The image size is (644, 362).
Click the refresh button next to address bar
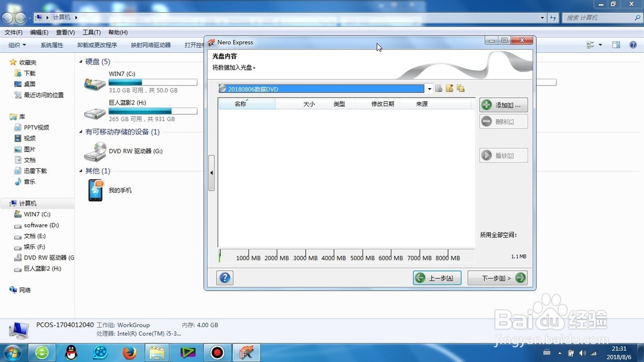click(x=553, y=17)
